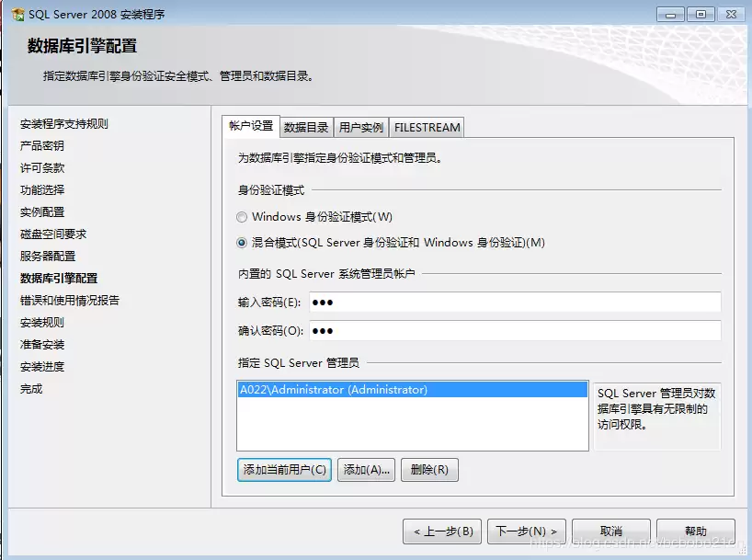Click 安装规则 in the step list
Screen dimensions: 752x560
click(x=42, y=323)
